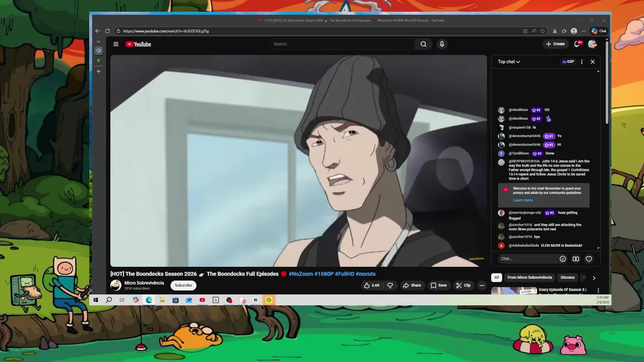Focus the YouTube search field
The height and width of the screenshot is (362, 644).
[x=342, y=44]
